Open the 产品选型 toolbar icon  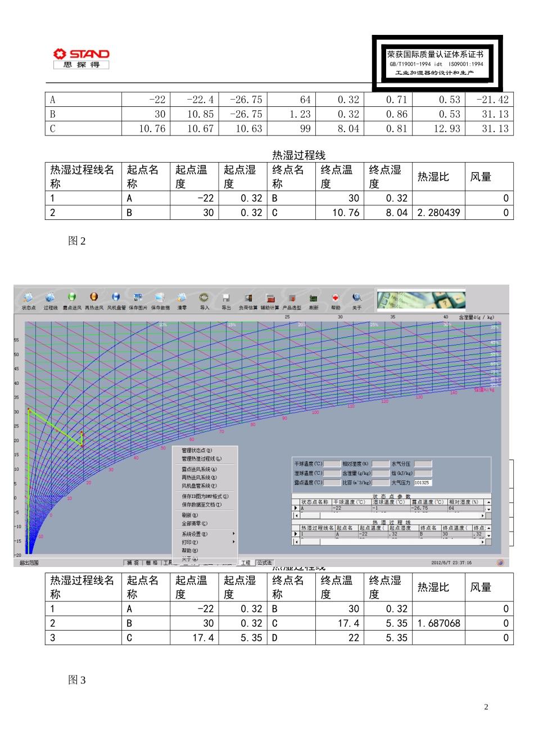(292, 298)
